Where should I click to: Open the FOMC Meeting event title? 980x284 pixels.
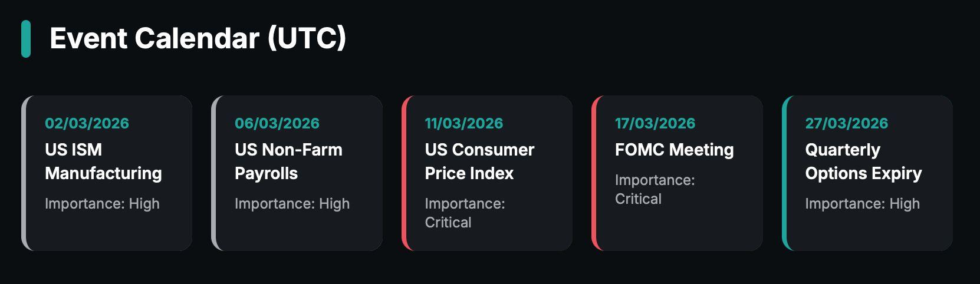[674, 150]
